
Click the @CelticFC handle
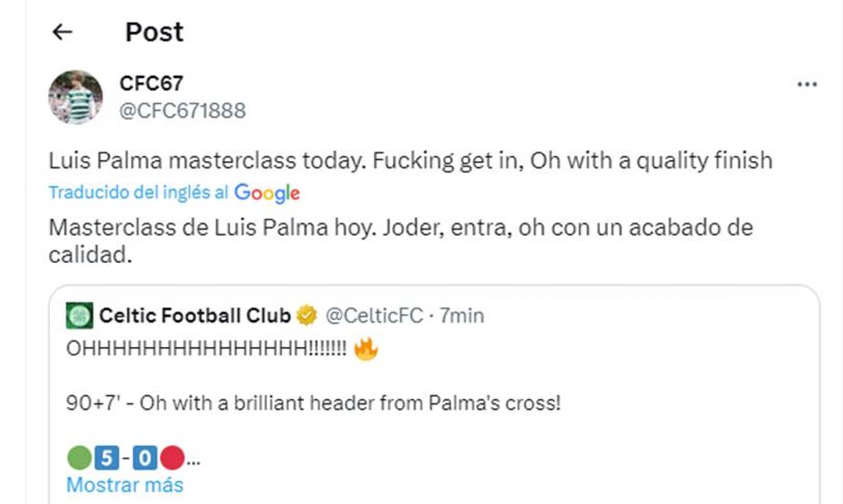373,316
